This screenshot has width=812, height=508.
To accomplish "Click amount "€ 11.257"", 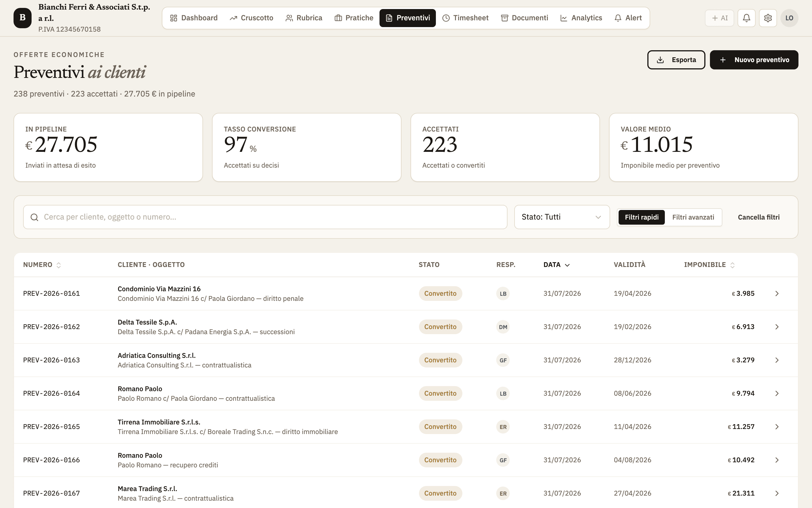I will 741,427.
